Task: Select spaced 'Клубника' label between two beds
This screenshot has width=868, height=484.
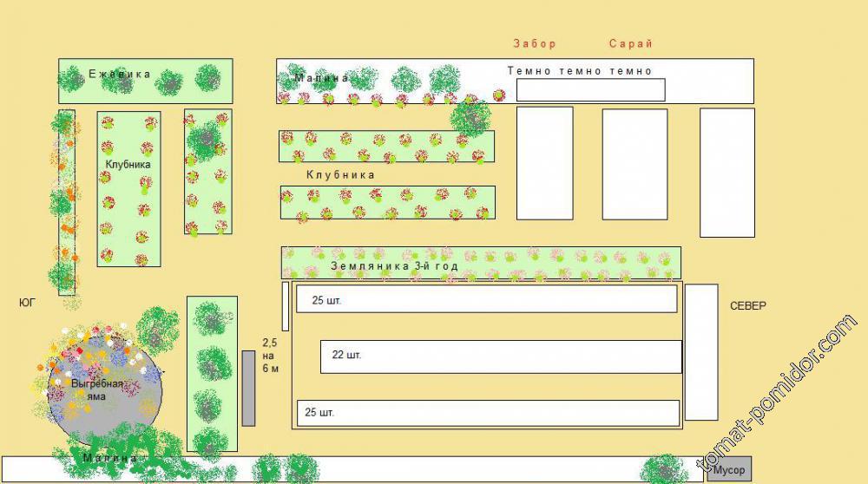Action: click(x=340, y=175)
